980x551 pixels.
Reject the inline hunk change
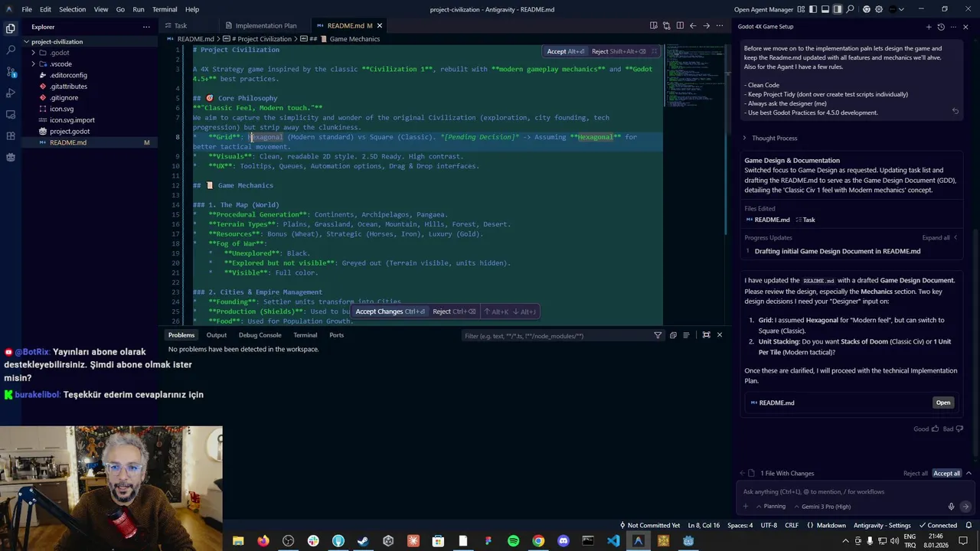[x=618, y=51]
